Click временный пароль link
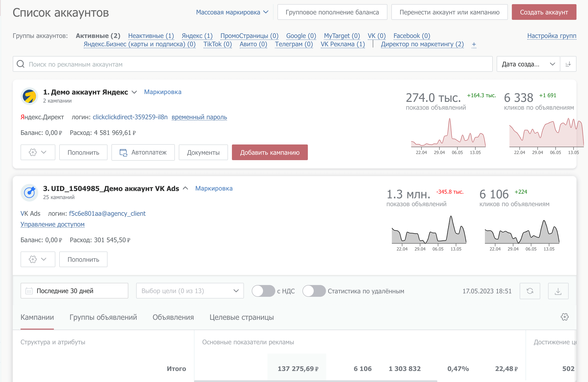The width and height of the screenshot is (588, 382). click(199, 117)
